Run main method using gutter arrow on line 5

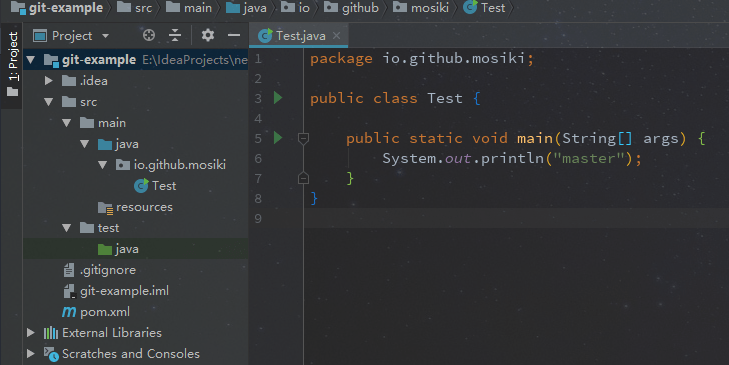[278, 138]
